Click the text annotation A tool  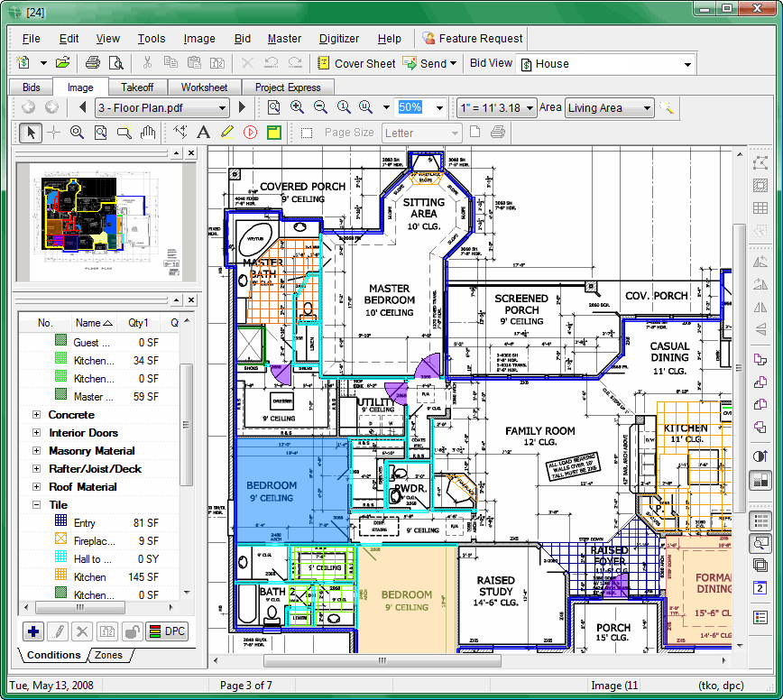tap(203, 133)
